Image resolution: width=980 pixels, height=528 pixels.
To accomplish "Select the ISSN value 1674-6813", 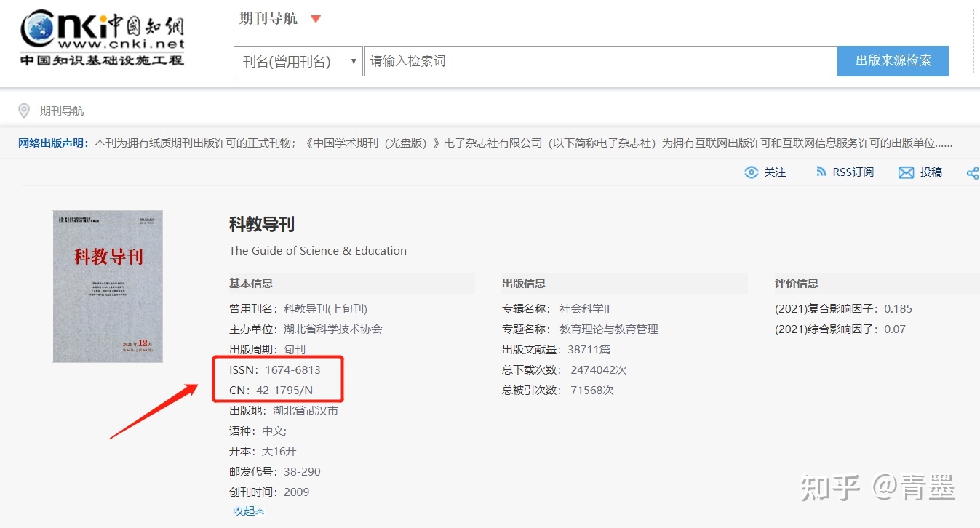I will (292, 370).
